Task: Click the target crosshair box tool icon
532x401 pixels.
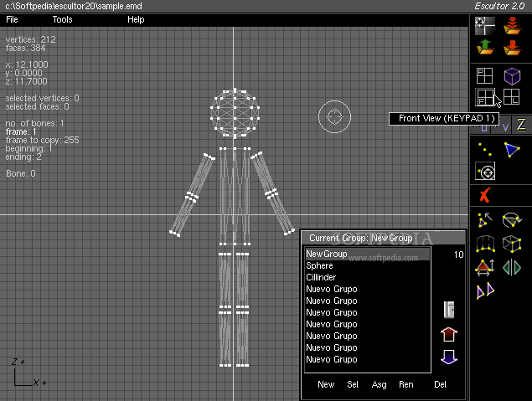Action: pos(485,172)
